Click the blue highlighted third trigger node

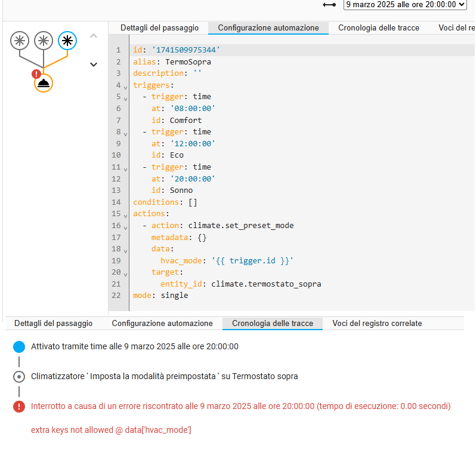(67, 41)
